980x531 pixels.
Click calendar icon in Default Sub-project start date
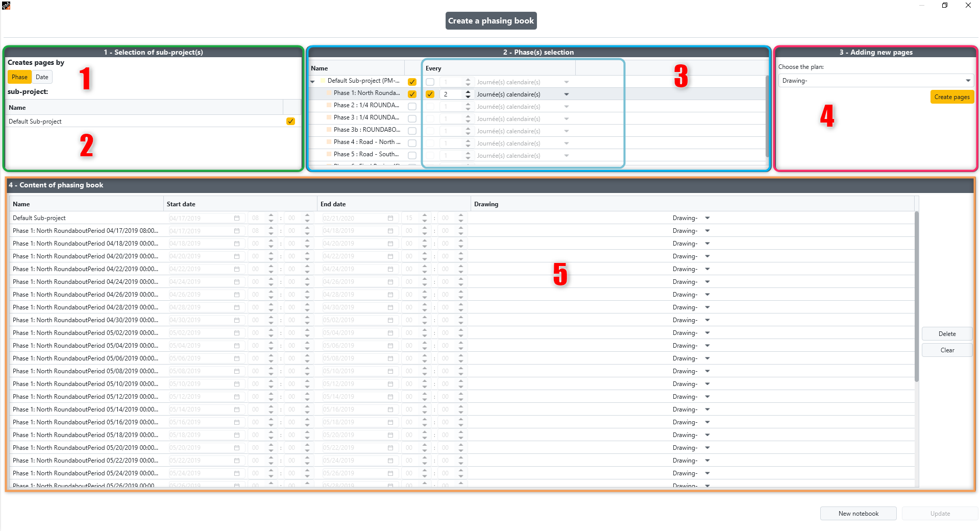pos(237,218)
